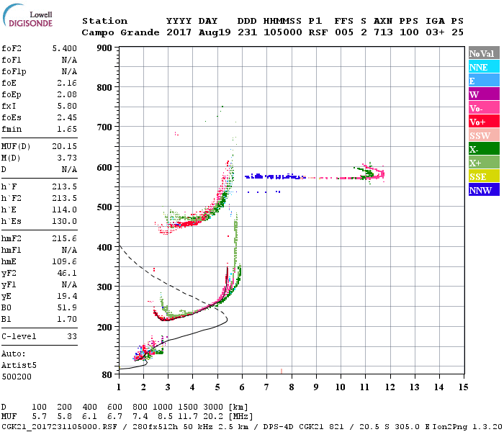504x432 pixels.
Task: Select the X+ light green legend swatch
Action: click(x=484, y=163)
